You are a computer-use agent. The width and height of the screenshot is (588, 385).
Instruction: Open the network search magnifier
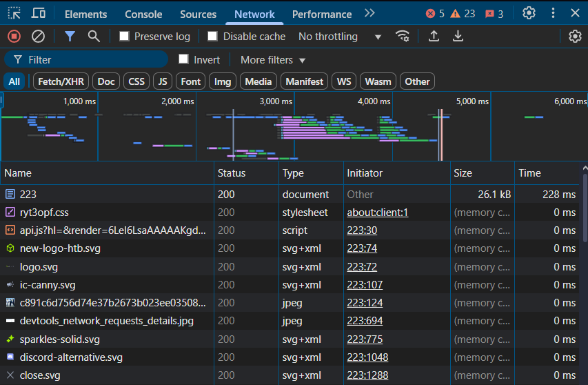pos(94,37)
